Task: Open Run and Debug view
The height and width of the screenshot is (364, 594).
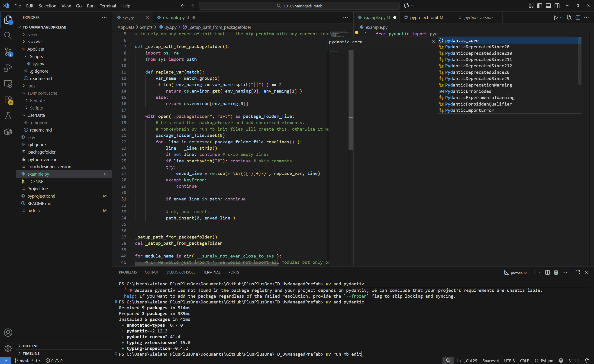Action: 8,68
